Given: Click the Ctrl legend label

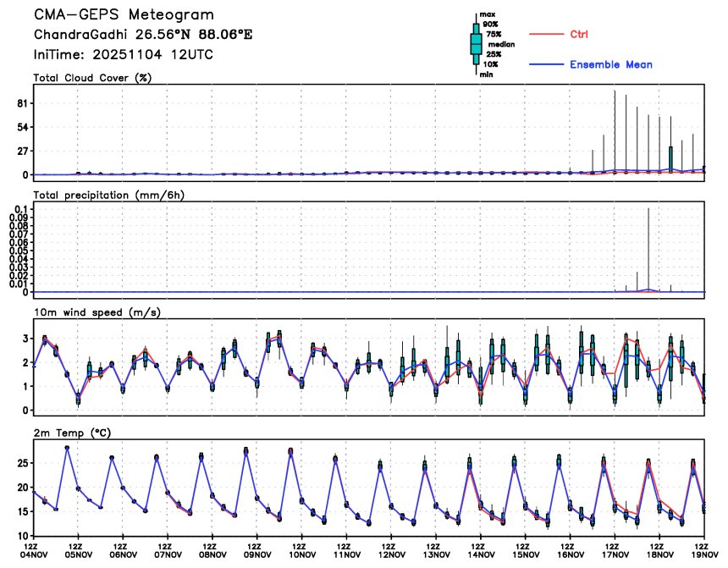Looking at the screenshot, I should pyautogui.click(x=579, y=34).
